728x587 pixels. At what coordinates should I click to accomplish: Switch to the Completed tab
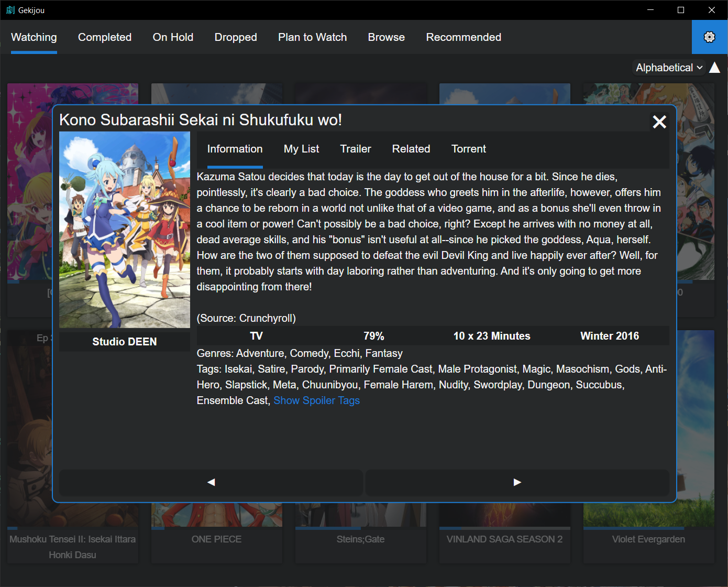tap(105, 37)
